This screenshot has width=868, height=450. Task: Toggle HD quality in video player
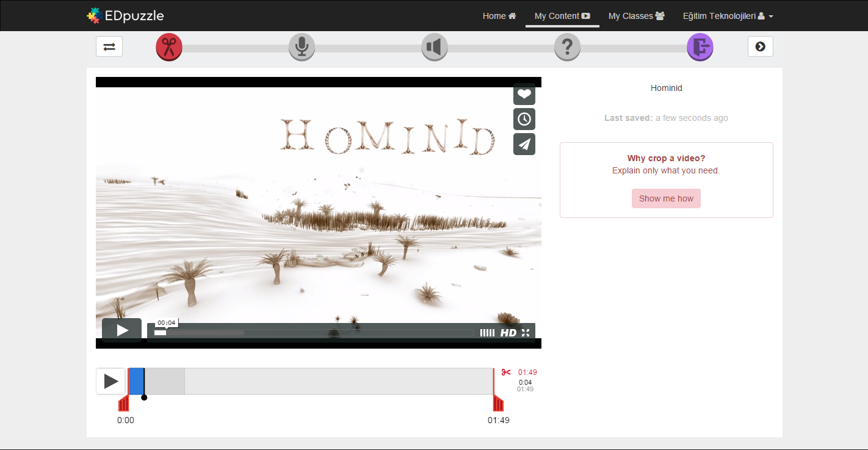[x=508, y=333]
